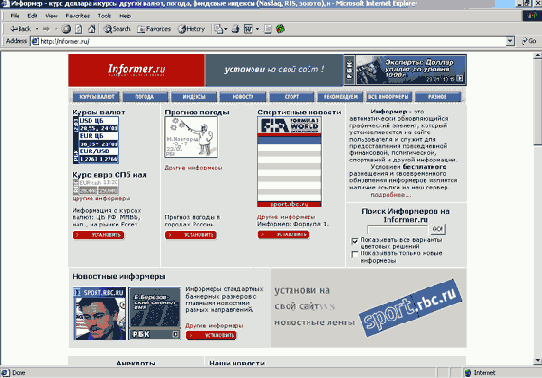
Task: Follow the подробнее link in description
Action: [391, 195]
